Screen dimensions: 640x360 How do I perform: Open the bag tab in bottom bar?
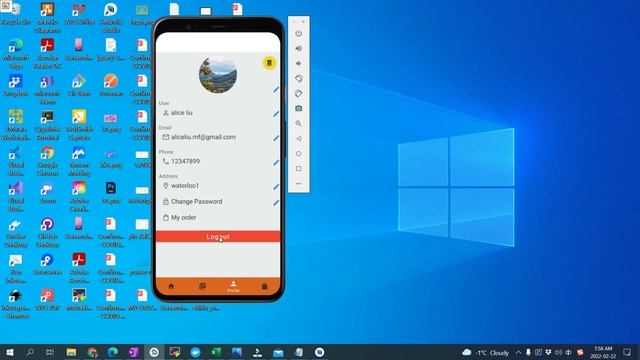[x=264, y=286]
